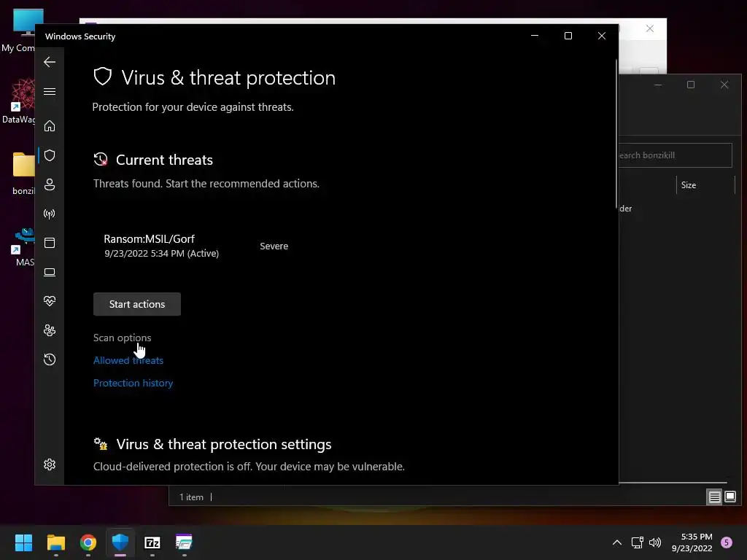This screenshot has height=560, width=747.
Task: Open Settings gear in Windows Security sidebar
Action: (50, 464)
